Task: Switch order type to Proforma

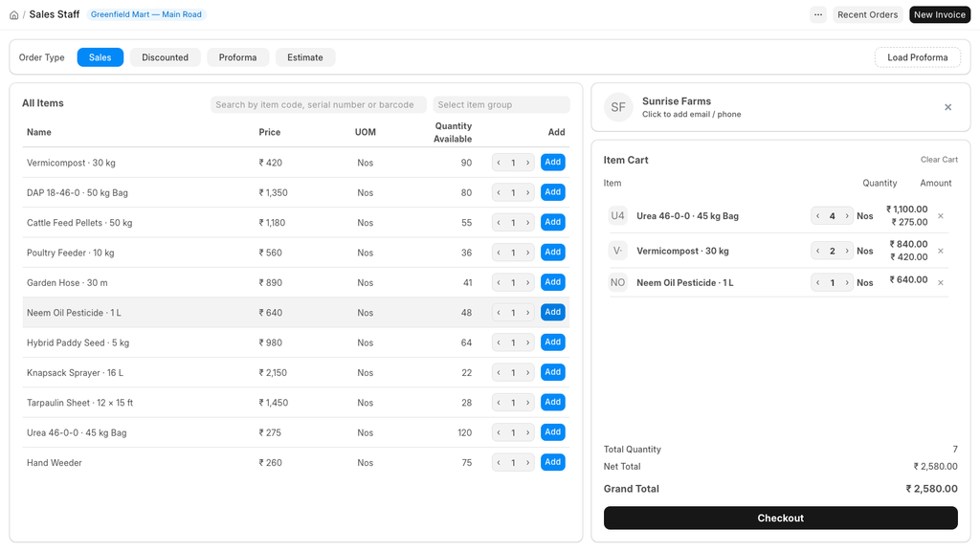Action: pyautogui.click(x=237, y=56)
